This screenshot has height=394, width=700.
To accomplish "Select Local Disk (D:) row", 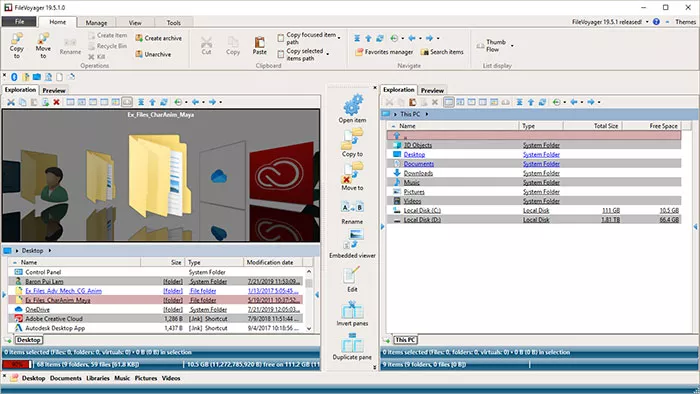I will pyautogui.click(x=534, y=220).
